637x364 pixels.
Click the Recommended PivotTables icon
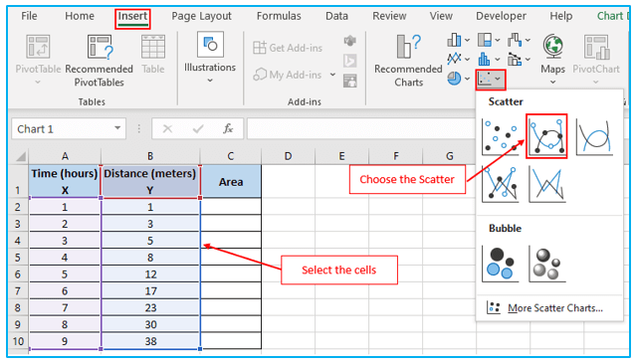coord(100,47)
